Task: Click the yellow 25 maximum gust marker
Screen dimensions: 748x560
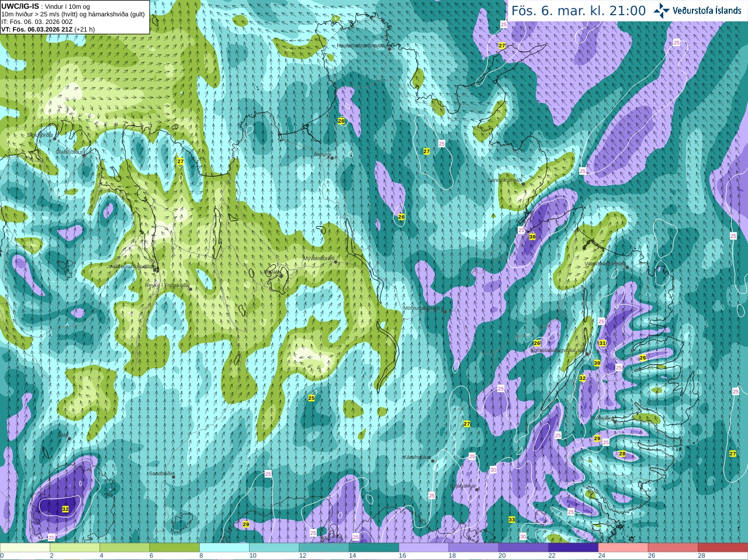Action: coord(311,398)
